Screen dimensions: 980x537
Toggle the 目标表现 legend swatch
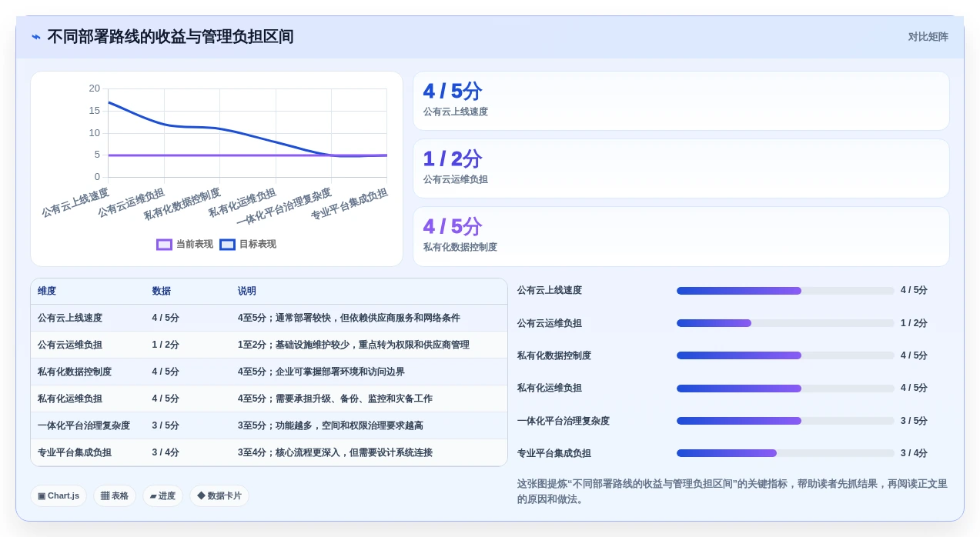click(x=227, y=245)
